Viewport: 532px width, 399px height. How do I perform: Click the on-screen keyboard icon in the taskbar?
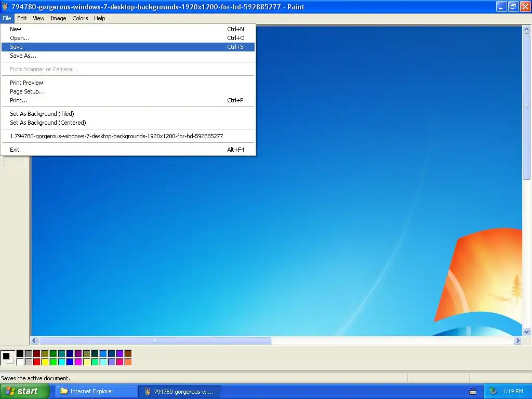(x=473, y=392)
